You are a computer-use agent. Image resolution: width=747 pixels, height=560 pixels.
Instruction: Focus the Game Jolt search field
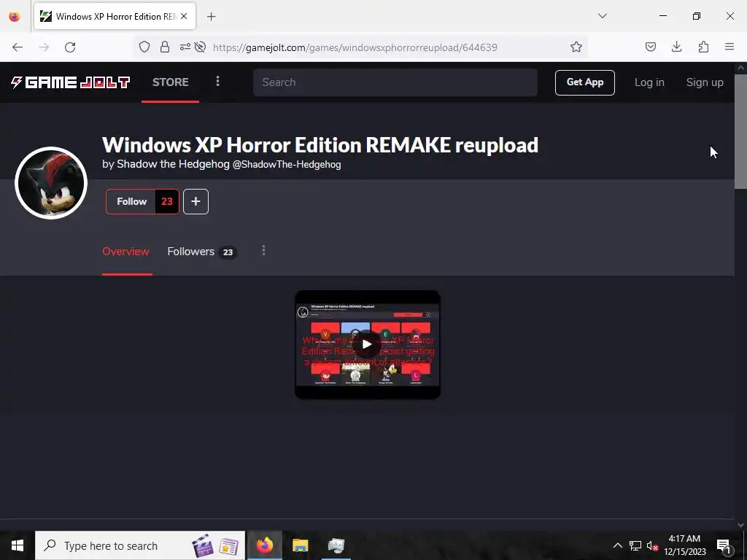click(x=395, y=82)
